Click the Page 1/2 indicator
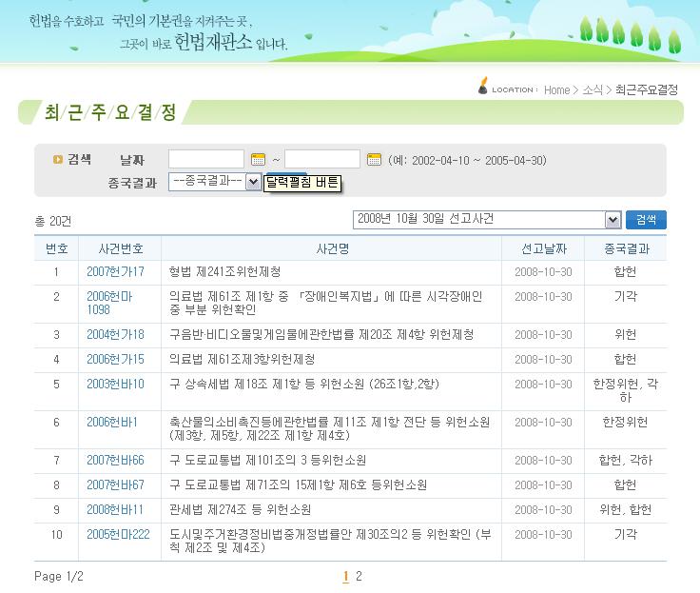The image size is (700, 593). point(58,577)
